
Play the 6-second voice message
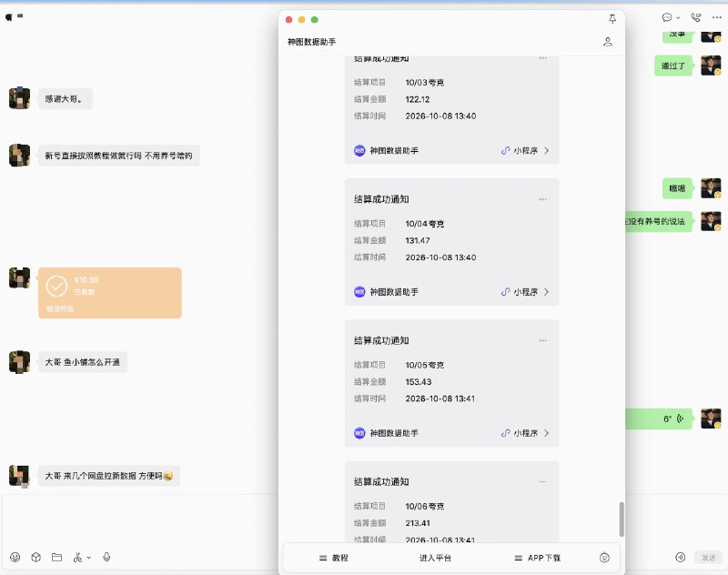point(659,419)
